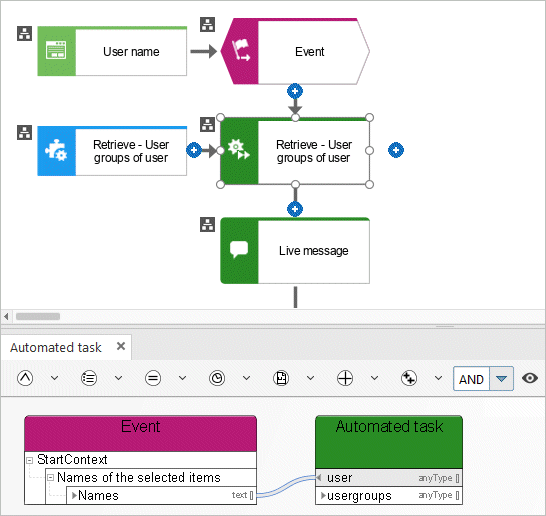Collapse Names of the selected items node
546x516 pixels.
point(50,477)
